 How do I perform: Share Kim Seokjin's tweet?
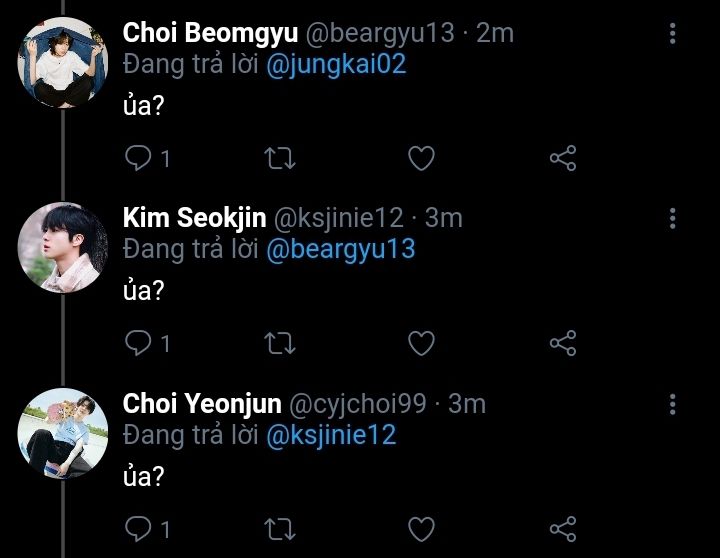[563, 343]
